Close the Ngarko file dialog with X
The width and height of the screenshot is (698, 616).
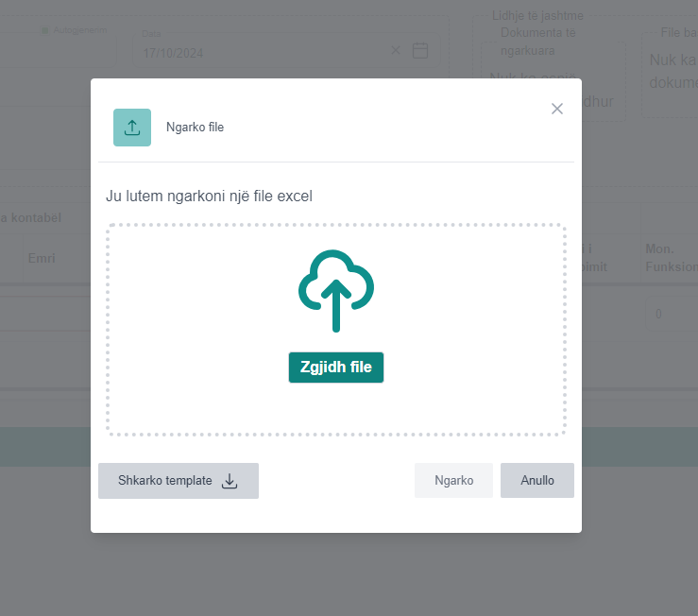click(557, 109)
